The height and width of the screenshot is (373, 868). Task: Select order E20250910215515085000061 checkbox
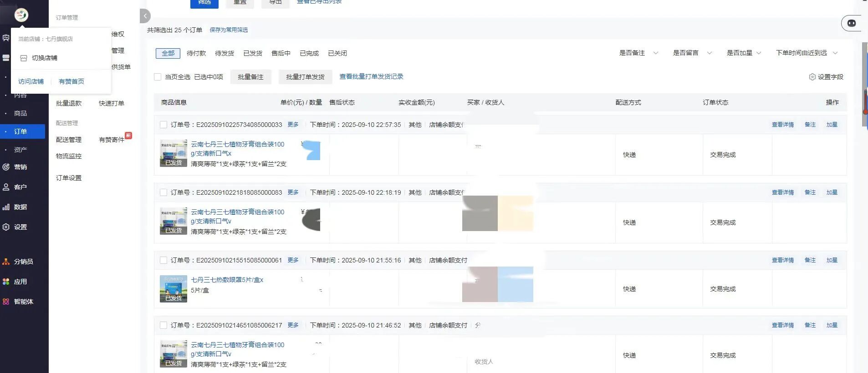pyautogui.click(x=163, y=260)
